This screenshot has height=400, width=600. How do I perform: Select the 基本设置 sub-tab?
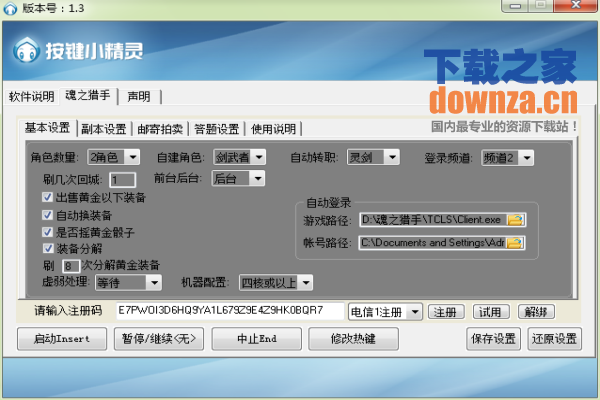pyautogui.click(x=47, y=127)
